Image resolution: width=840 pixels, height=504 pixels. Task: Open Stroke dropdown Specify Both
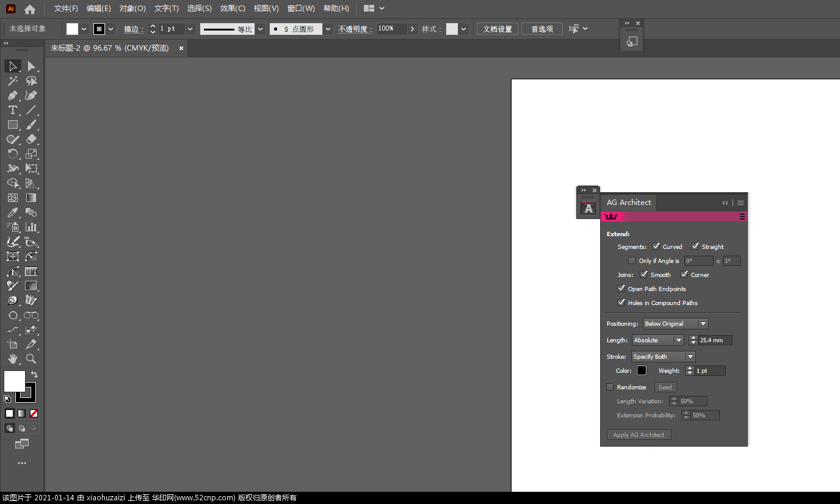coord(663,357)
